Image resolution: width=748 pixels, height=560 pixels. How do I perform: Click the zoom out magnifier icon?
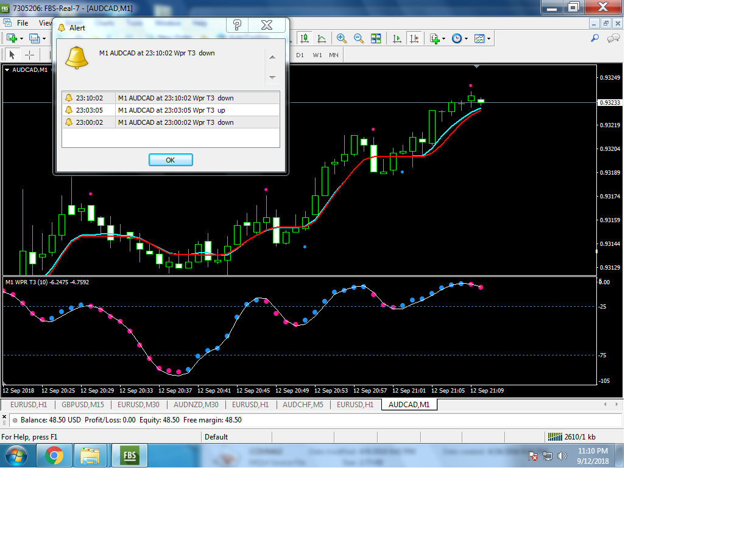(x=359, y=38)
